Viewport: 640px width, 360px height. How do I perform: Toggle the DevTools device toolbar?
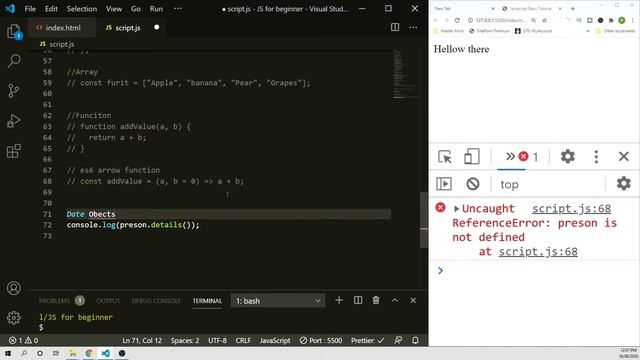471,157
